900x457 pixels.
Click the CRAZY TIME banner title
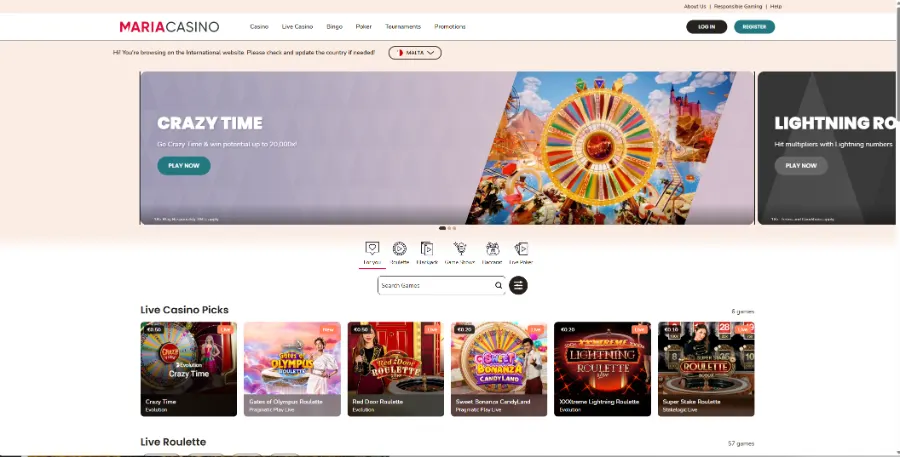point(210,123)
